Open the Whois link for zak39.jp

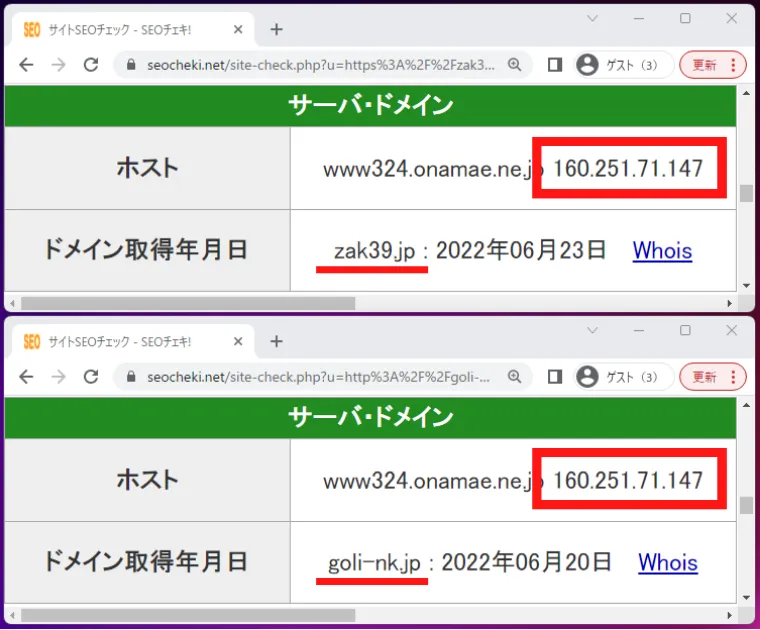click(x=662, y=250)
